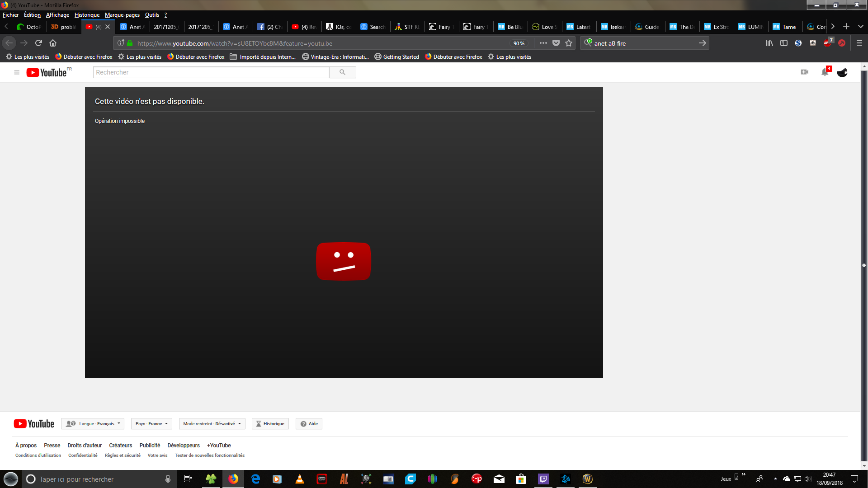Viewport: 868px width, 488px height.
Task: Open Vintage-Era bookmark
Action: tap(335, 57)
